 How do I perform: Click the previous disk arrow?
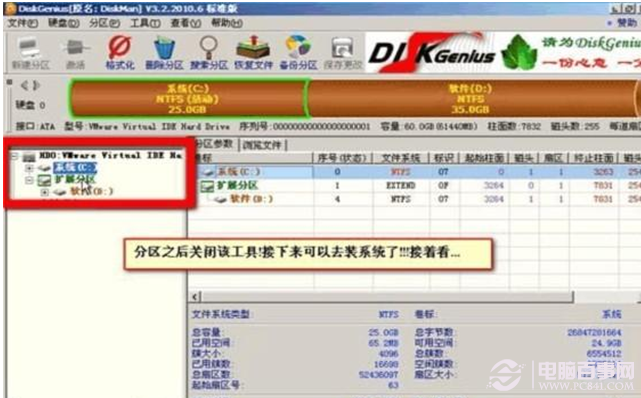(25, 85)
